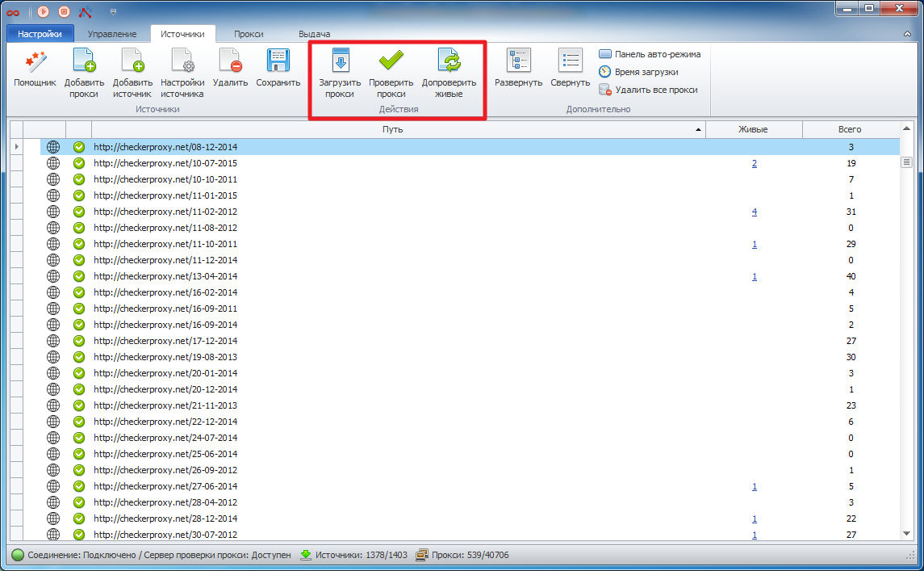Sort by the Живые column header
This screenshot has height=571, width=924.
click(x=754, y=129)
